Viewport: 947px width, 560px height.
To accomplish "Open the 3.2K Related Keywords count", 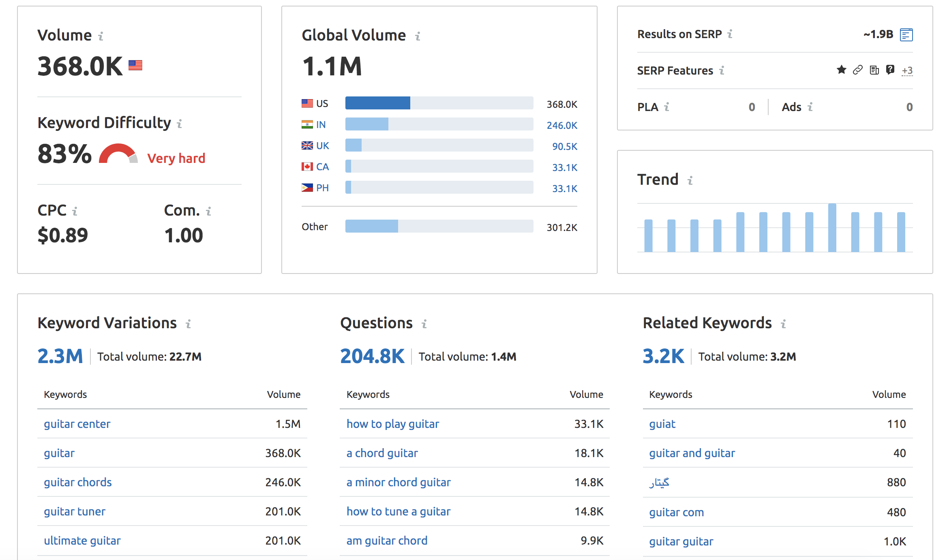I will pyautogui.click(x=663, y=356).
